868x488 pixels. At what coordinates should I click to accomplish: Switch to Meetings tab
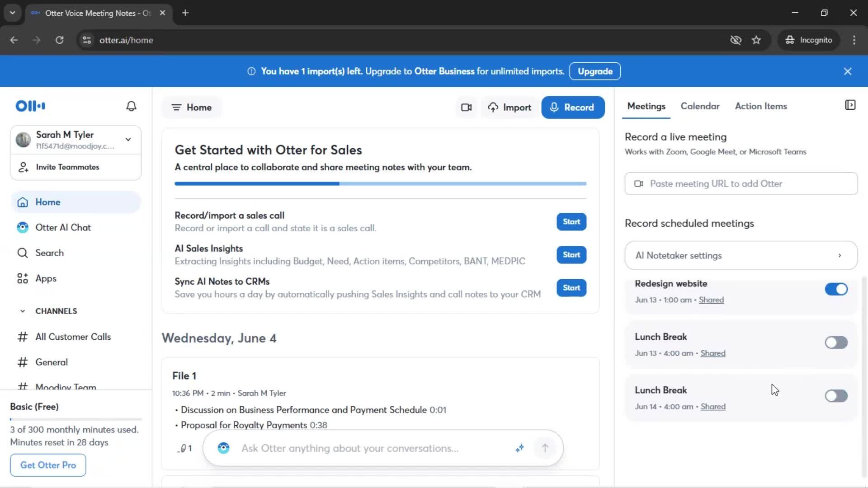coord(646,106)
